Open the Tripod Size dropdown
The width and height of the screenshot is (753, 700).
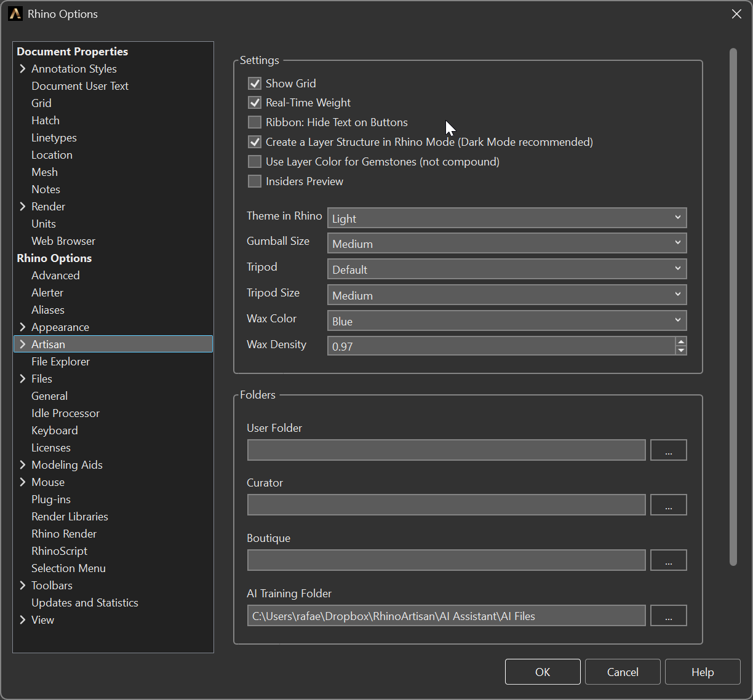[x=507, y=295]
